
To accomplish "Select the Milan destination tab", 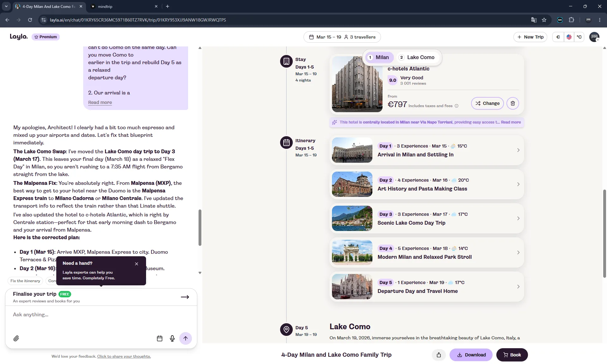I will click(379, 57).
